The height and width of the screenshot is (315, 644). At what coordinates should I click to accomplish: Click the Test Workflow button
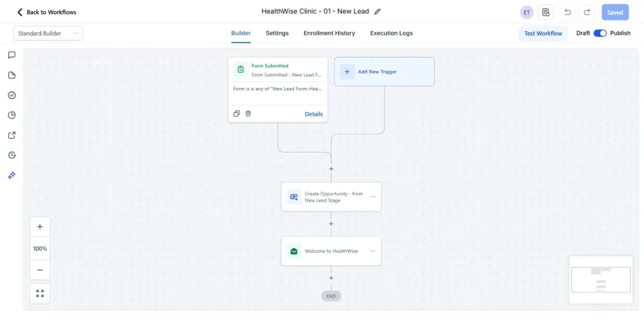[x=543, y=33]
